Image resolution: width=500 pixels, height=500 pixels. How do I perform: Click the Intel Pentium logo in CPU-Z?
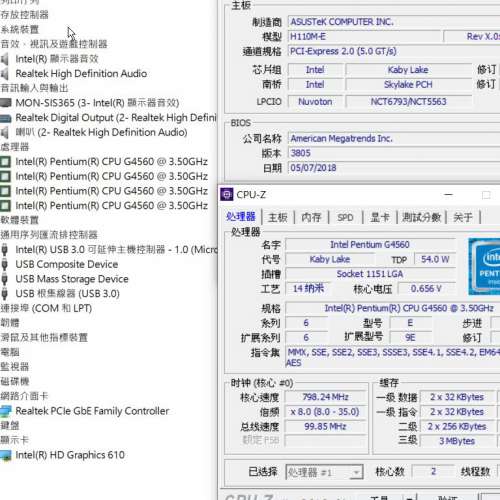(484, 267)
